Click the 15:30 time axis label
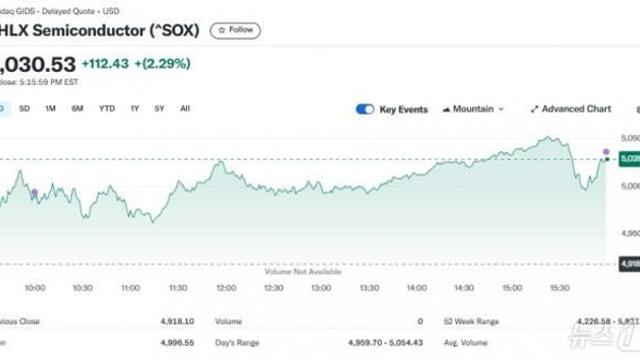Screen dimensions: 640x360 pyautogui.click(x=560, y=288)
